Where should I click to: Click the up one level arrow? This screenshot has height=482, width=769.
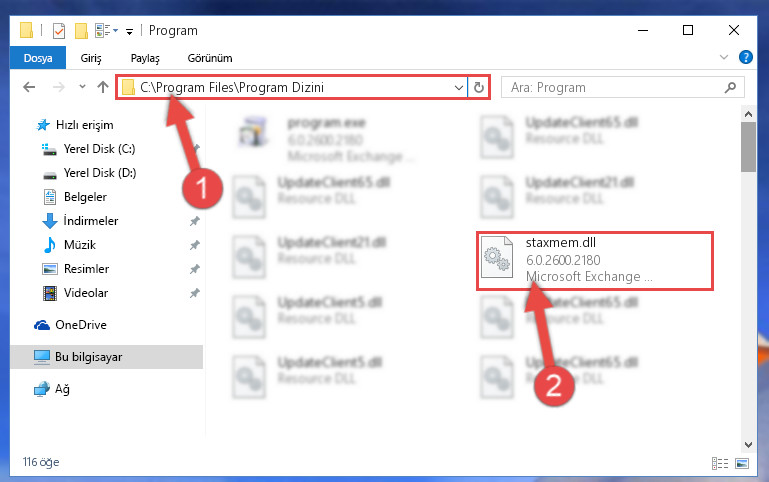click(103, 87)
